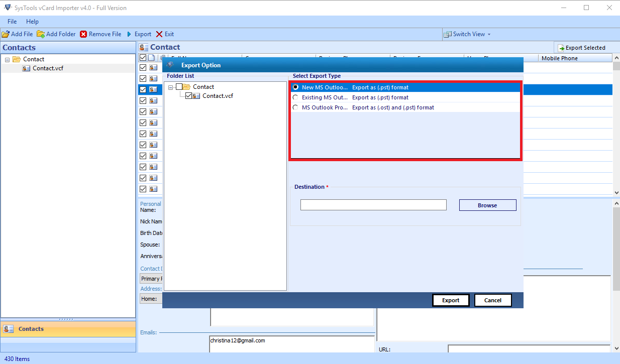Click the 430 Items status bar text
Screen dimensions: 620x364
coord(17,359)
